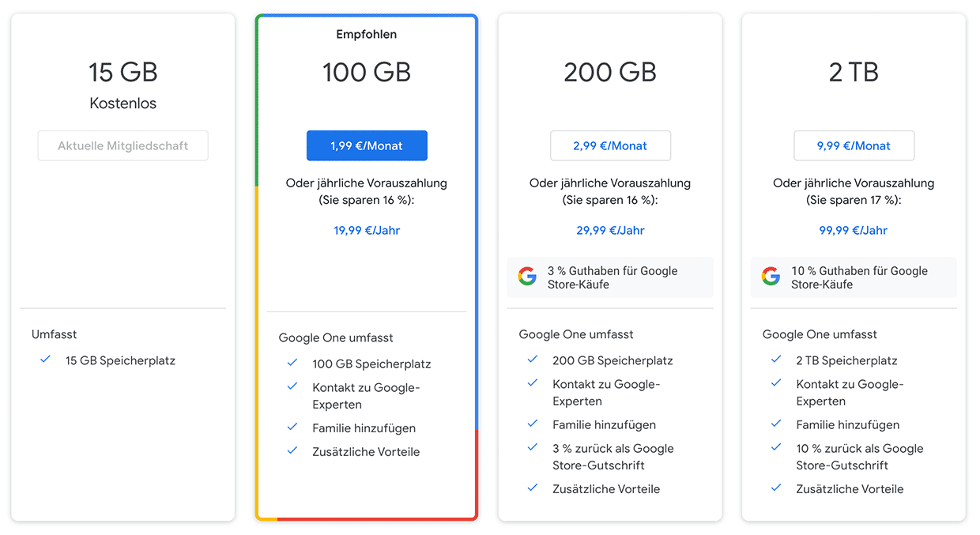The image size is (980, 535).
Task: Choose 99,99 €/Jahr annual payment
Action: (854, 231)
